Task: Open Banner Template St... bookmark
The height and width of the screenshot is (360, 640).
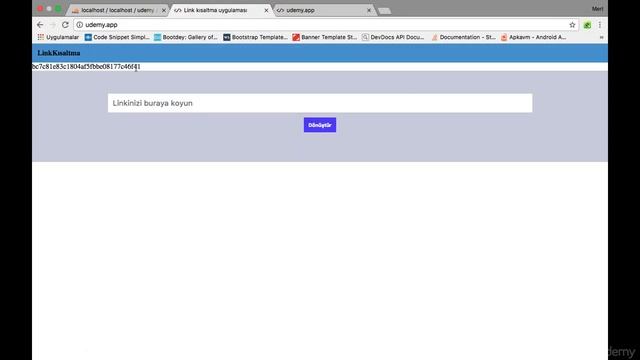Action: 325,37
